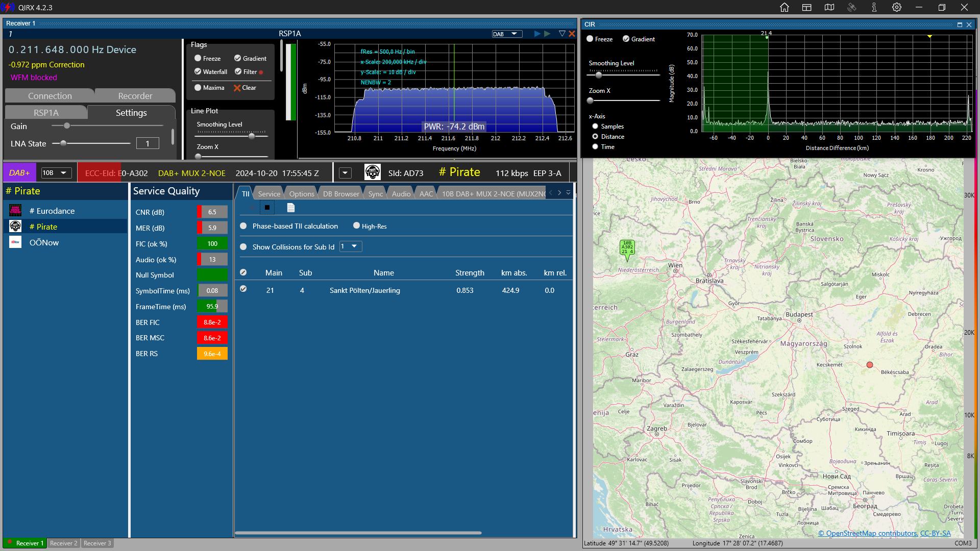Click the green play arrow in Receiver 1
This screenshot has width=980, height=551.
(547, 34)
